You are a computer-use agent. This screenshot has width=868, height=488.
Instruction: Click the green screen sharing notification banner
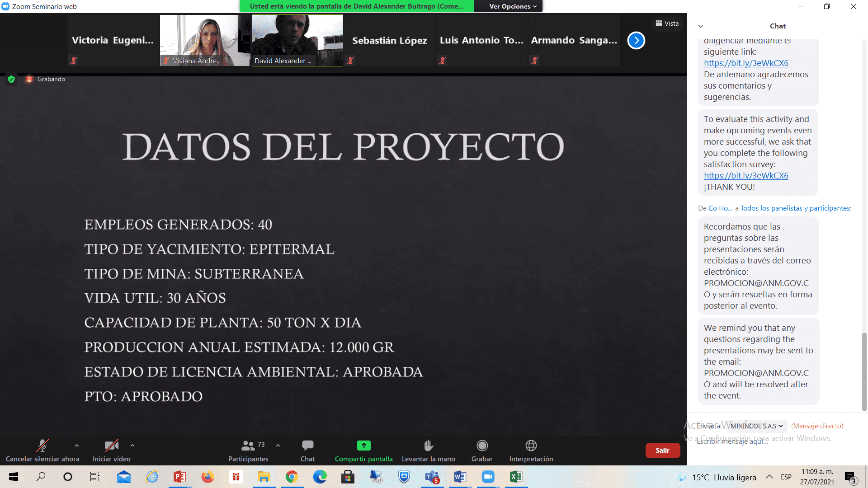[357, 6]
